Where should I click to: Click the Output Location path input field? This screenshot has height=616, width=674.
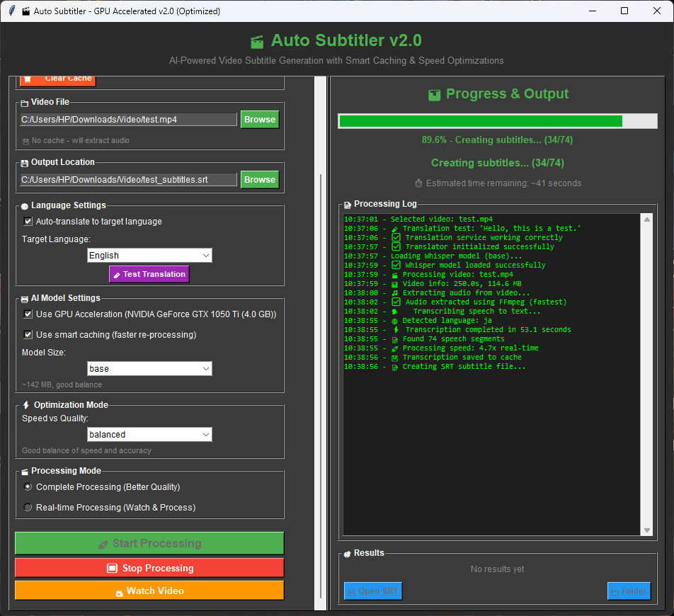(x=129, y=180)
